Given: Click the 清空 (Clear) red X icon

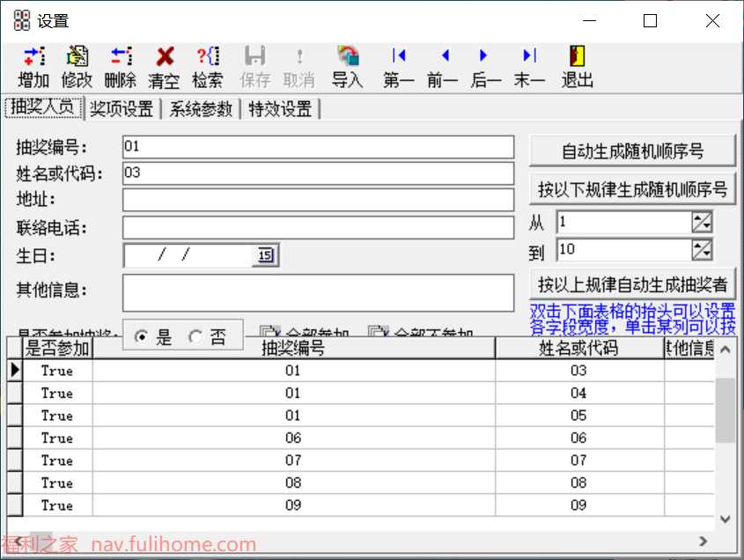Looking at the screenshot, I should point(164,58).
